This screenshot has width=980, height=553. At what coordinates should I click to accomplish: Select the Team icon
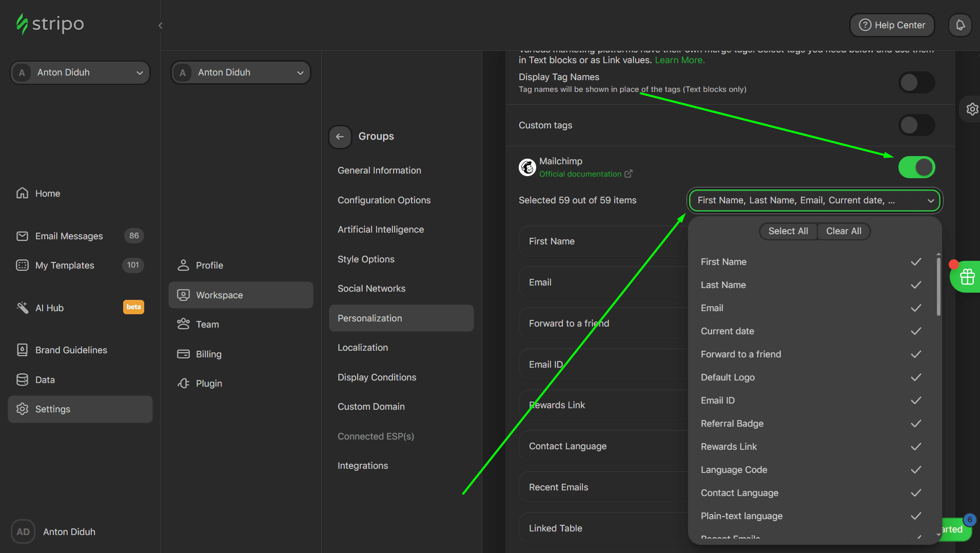[184, 324]
